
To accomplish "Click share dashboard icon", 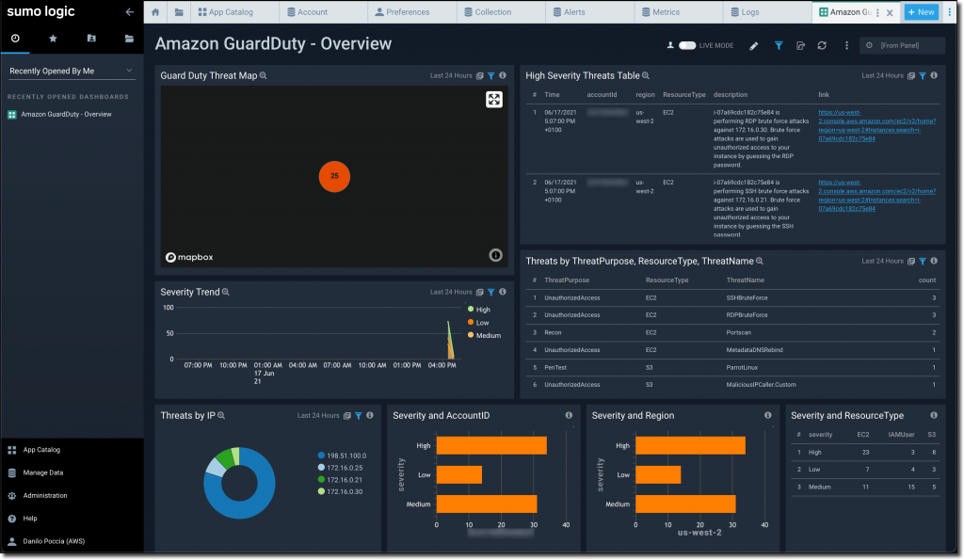I will coord(800,45).
